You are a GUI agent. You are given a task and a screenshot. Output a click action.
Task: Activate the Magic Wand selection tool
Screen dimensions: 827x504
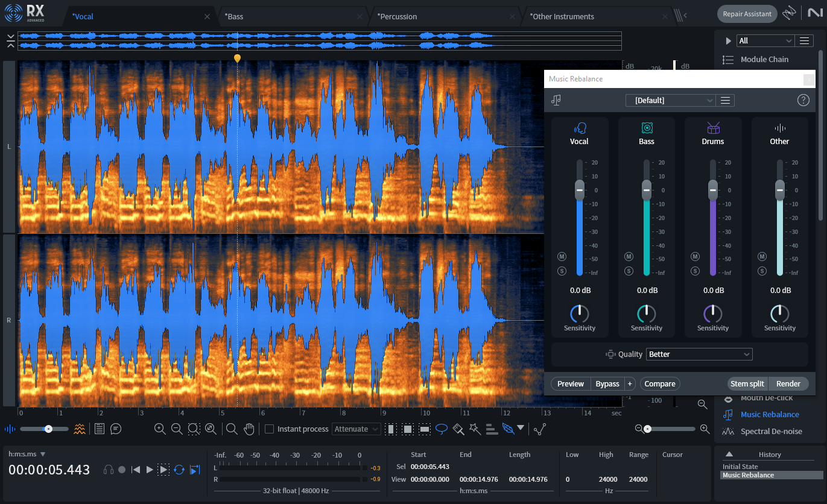point(475,428)
